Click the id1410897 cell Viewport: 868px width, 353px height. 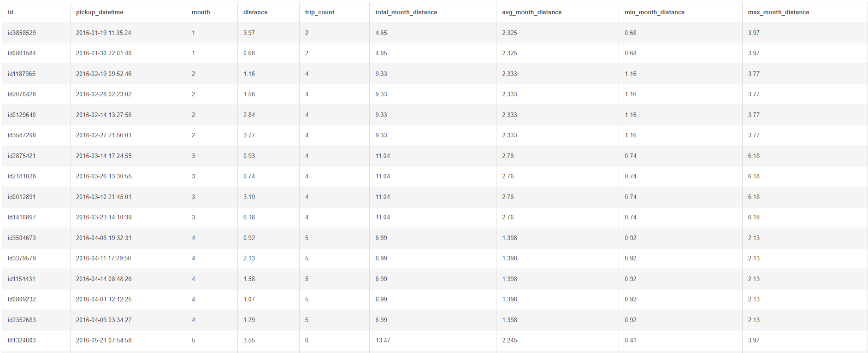tap(22, 218)
